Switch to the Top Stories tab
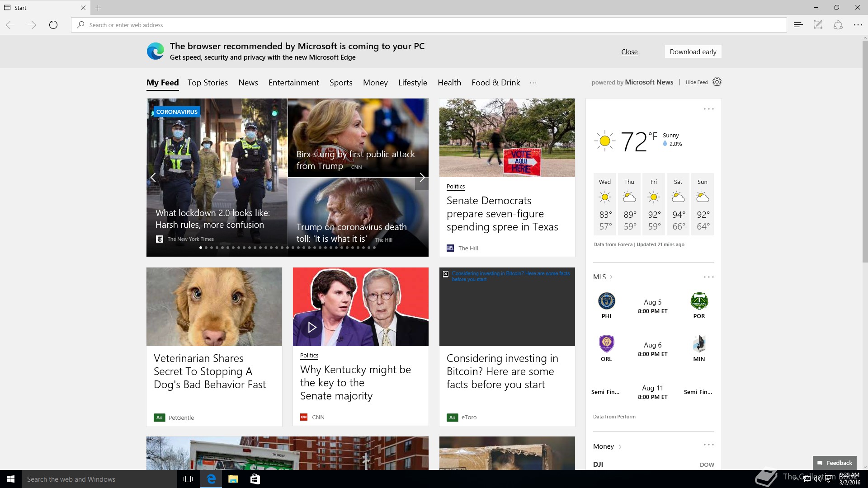The image size is (868, 488). 208,83
